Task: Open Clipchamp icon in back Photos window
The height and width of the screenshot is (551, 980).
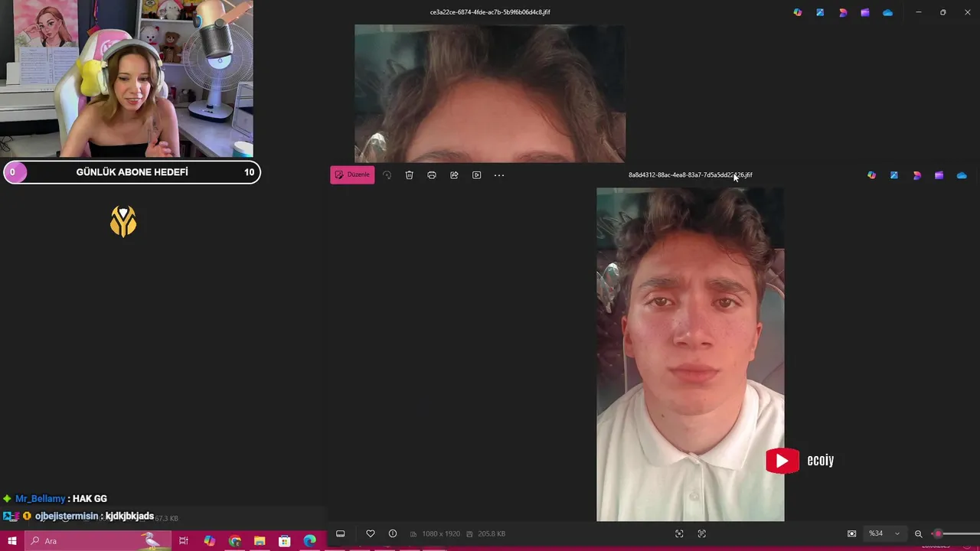Action: coord(843,12)
